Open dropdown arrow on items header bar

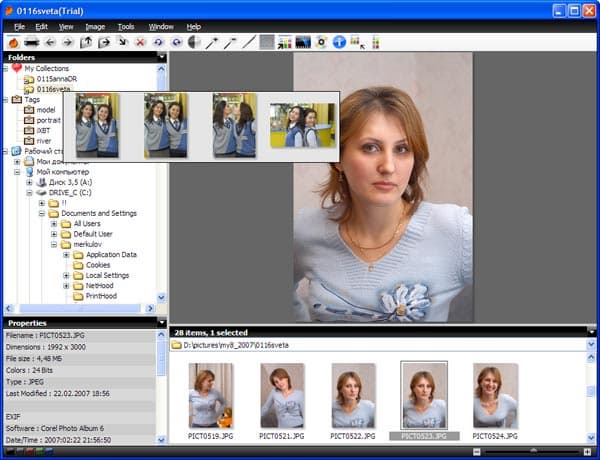[x=592, y=332]
